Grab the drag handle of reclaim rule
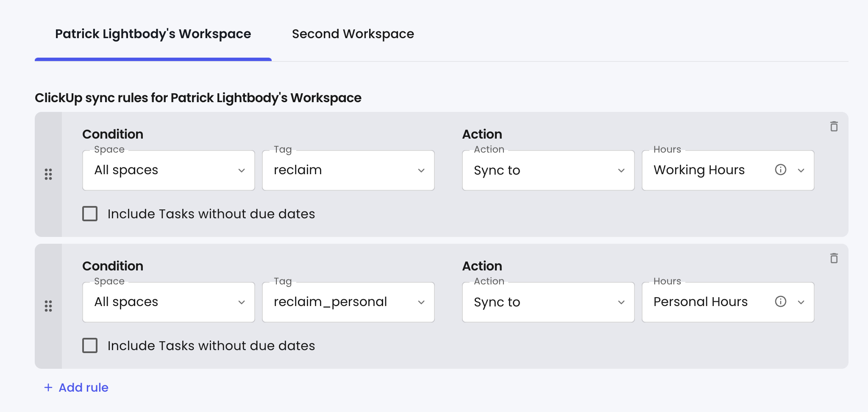This screenshot has width=868, height=412. 48,174
